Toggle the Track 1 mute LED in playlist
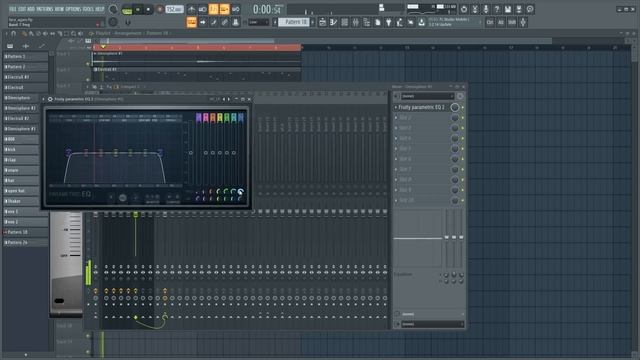The height and width of the screenshot is (360, 640). (88, 64)
